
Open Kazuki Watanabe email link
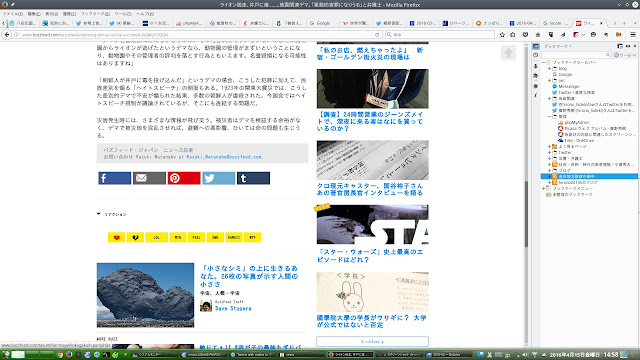(x=224, y=157)
